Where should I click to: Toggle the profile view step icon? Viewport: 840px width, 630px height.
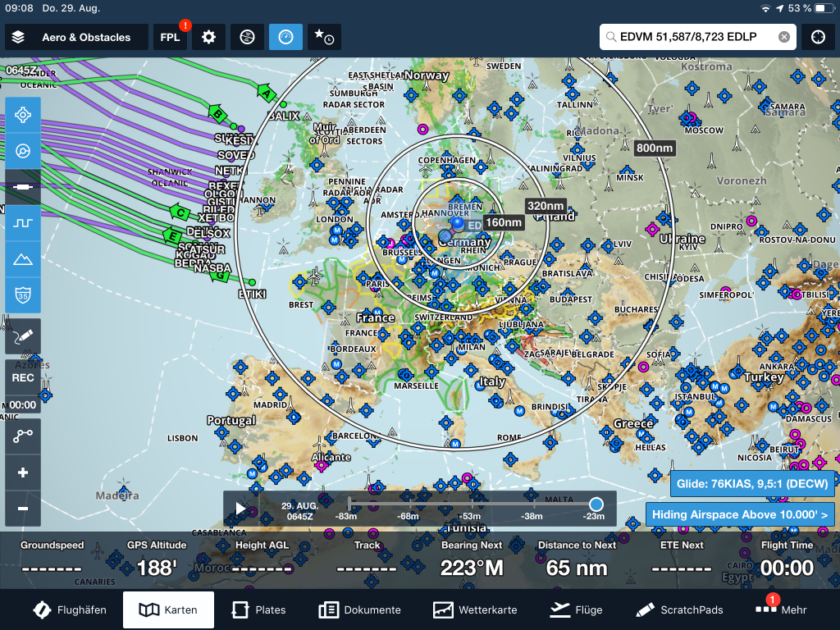tap(23, 223)
